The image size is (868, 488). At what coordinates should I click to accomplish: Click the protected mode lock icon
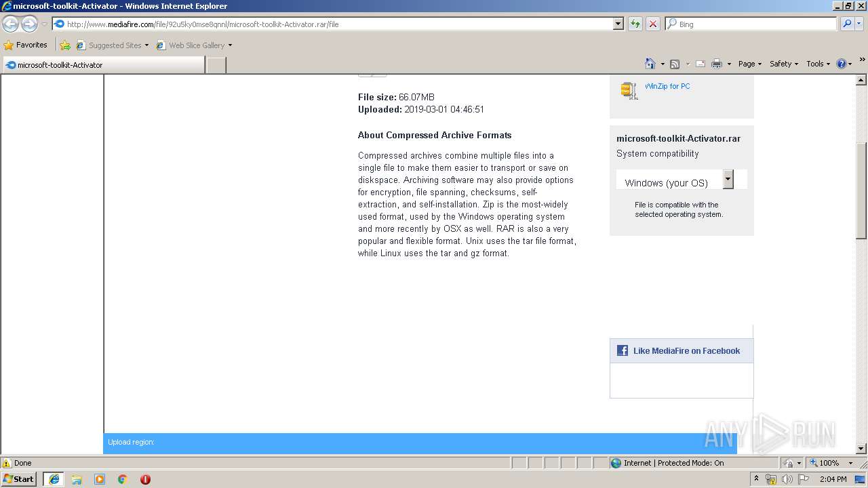[x=789, y=463]
